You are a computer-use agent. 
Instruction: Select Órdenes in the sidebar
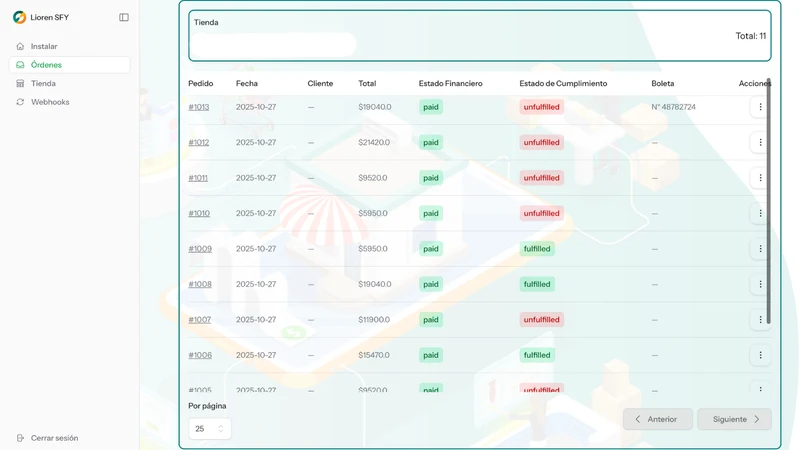[x=69, y=65]
